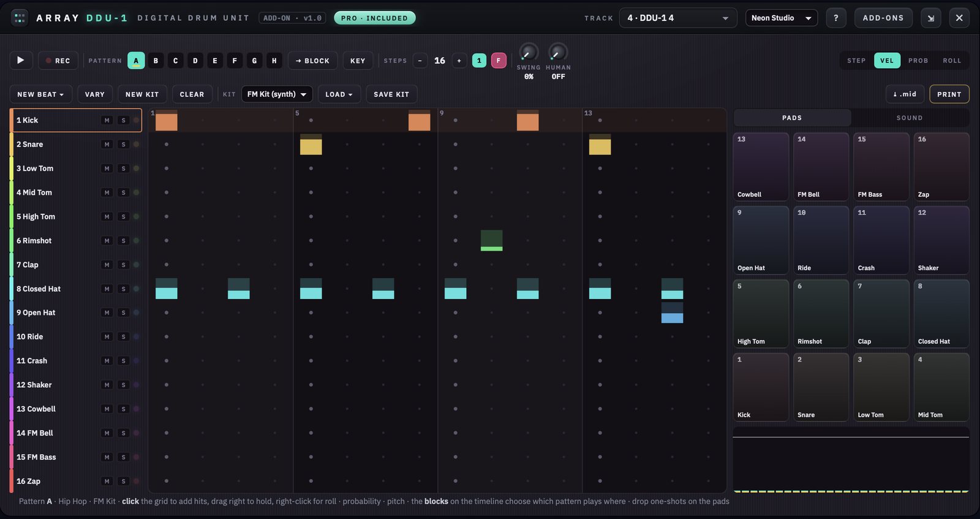Trigger the Clap pad
The height and width of the screenshot is (519, 980).
coord(881,314)
